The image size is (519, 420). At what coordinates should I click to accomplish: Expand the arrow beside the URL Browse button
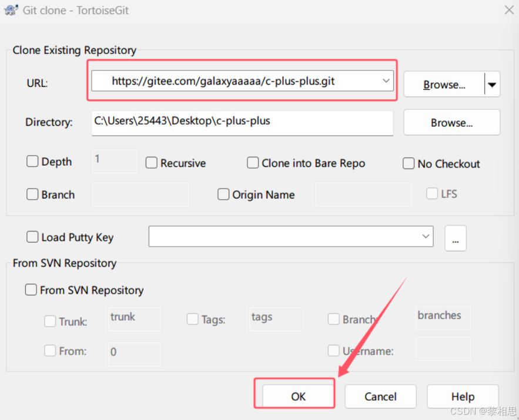(492, 85)
